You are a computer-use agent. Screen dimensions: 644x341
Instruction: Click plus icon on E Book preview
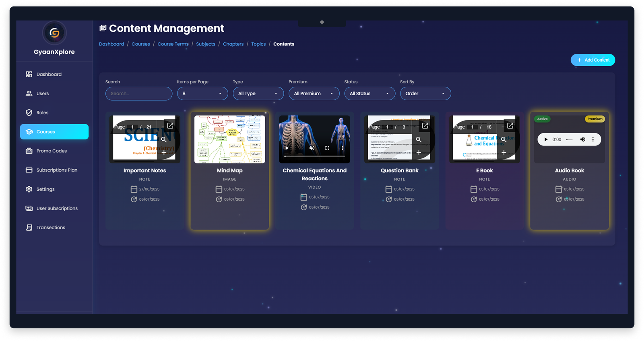[504, 152]
